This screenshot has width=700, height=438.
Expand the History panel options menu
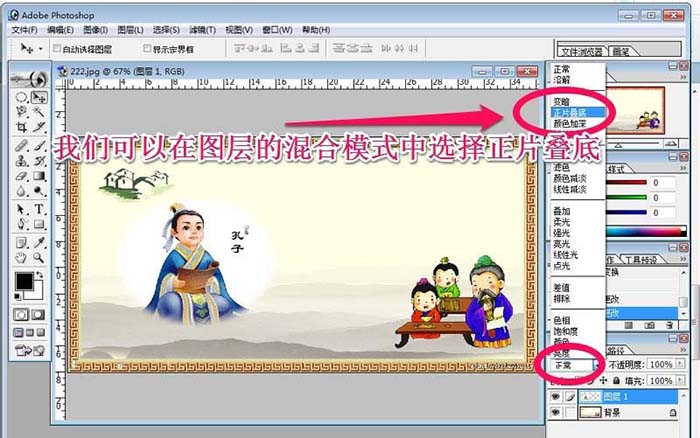683,259
